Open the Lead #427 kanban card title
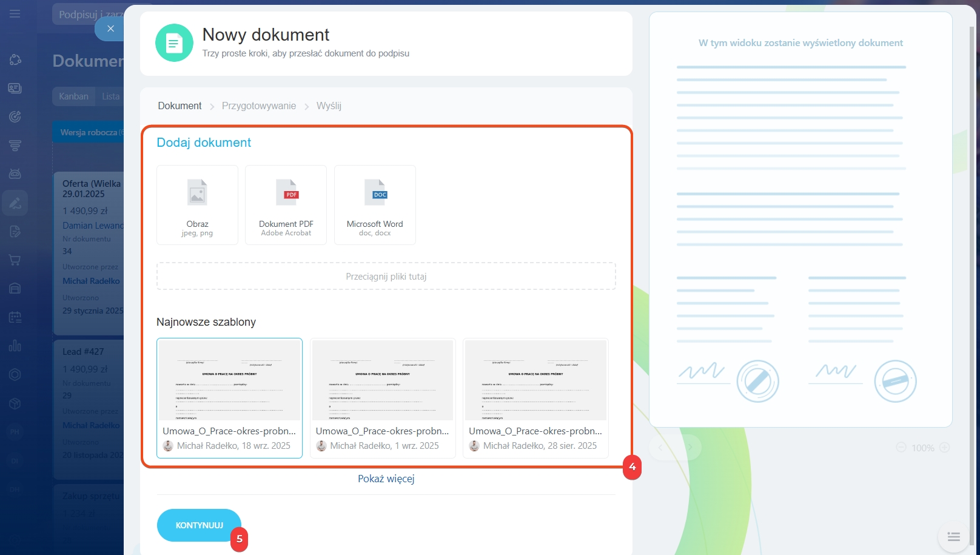The image size is (980, 555). [x=83, y=352]
